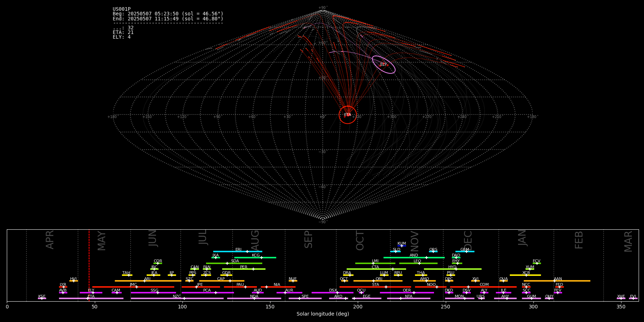Click the NTA shower bar

point(409,298)
